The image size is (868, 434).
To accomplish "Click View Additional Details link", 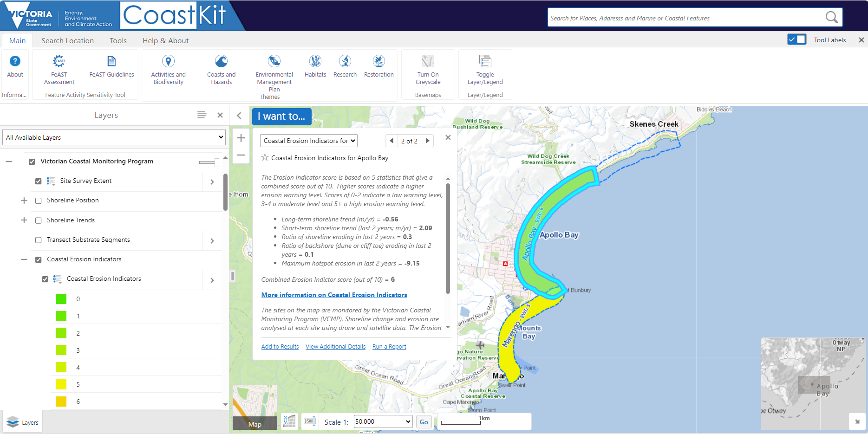I will pyautogui.click(x=335, y=346).
